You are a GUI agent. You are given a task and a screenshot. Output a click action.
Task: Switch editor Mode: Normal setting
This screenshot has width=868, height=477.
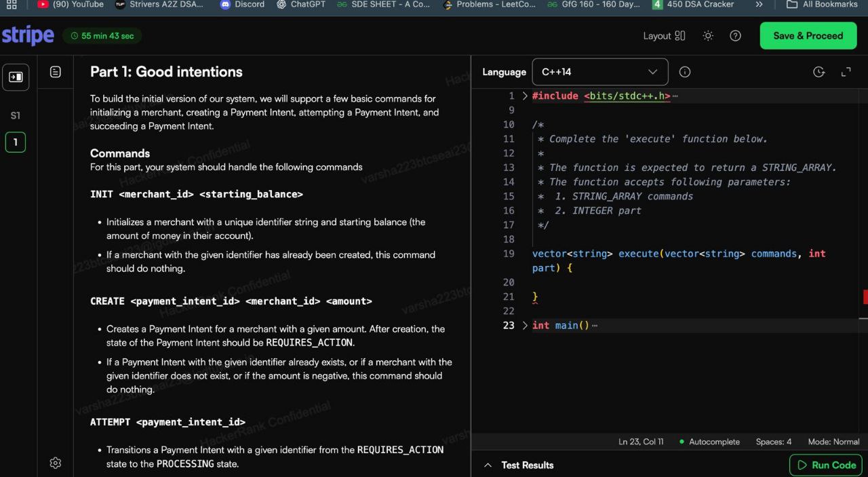833,442
